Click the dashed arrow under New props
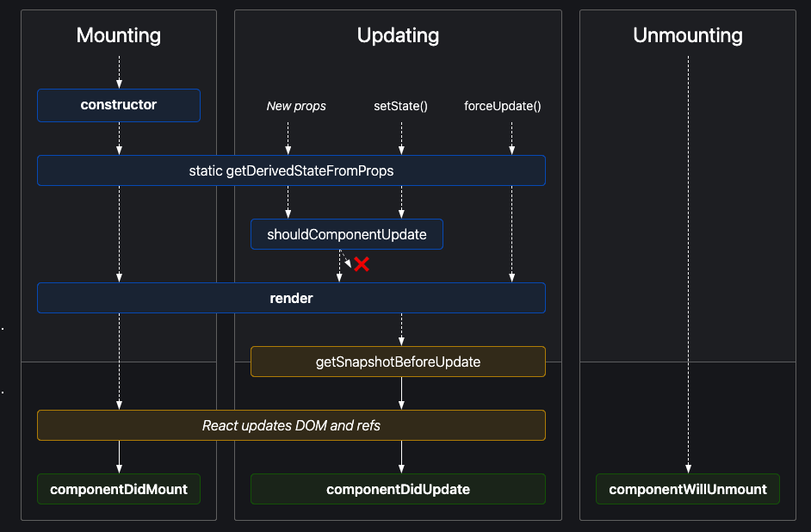Screen dimensions: 811x532 [x=288, y=138]
